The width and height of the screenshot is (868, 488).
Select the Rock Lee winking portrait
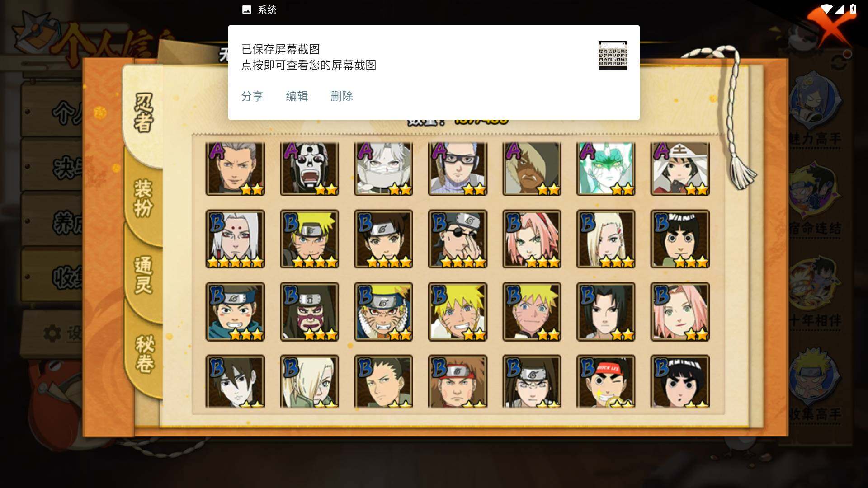point(606,381)
